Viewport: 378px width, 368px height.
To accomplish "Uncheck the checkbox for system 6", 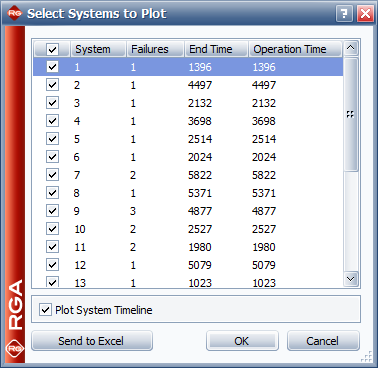I will [x=52, y=157].
